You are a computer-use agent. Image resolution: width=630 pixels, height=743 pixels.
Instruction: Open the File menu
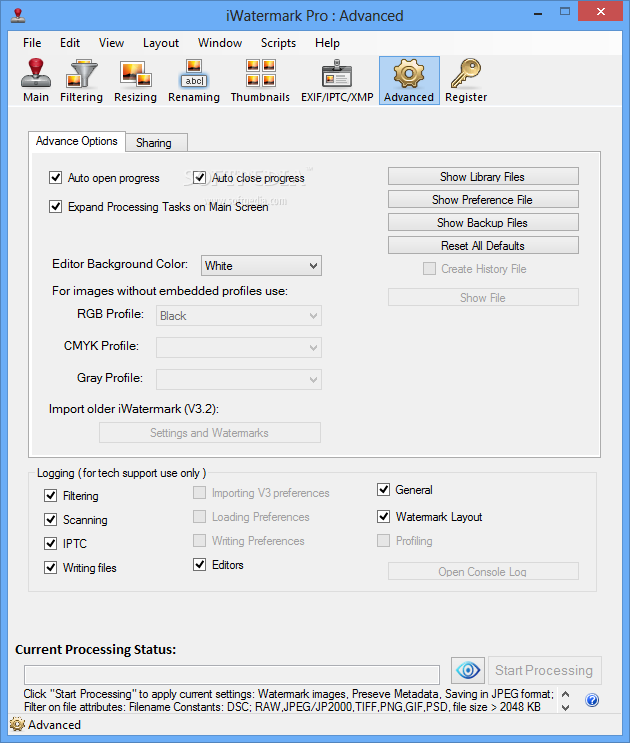tap(32, 43)
